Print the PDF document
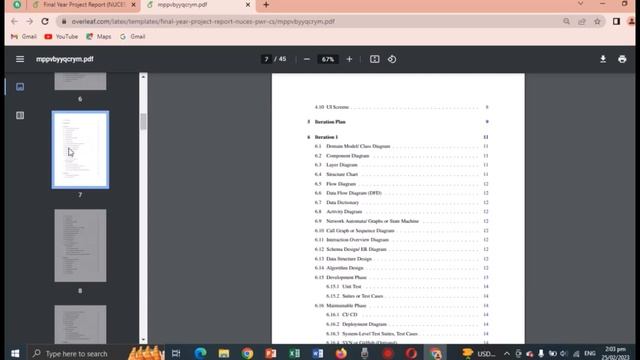Viewport: 640px width, 360px height. tap(622, 59)
